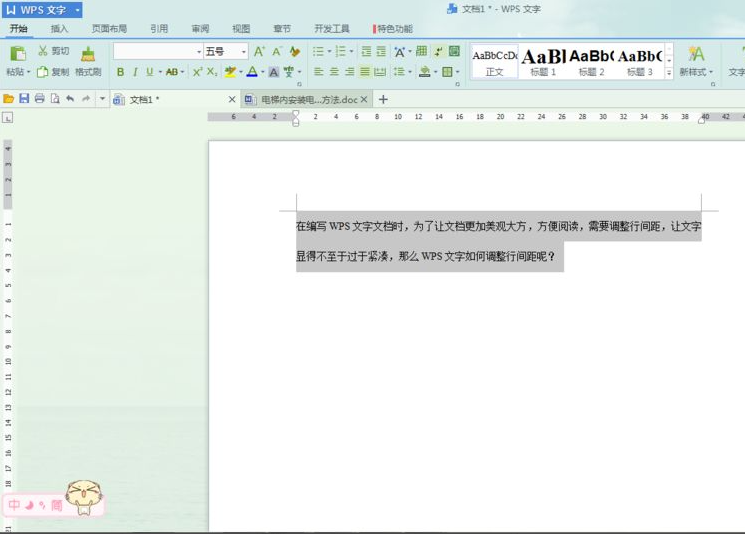745x534 pixels.
Task: Click the Copy (复制) icon
Action: click(x=43, y=72)
